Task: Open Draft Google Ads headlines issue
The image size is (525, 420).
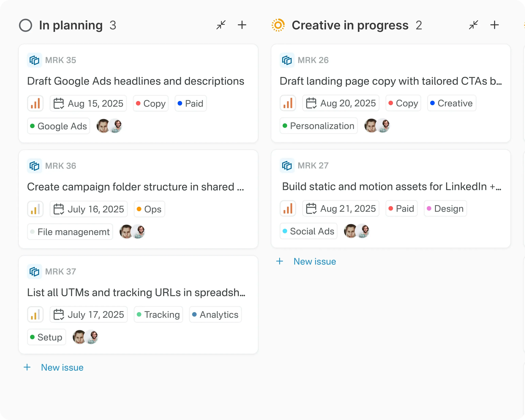Action: click(x=135, y=81)
